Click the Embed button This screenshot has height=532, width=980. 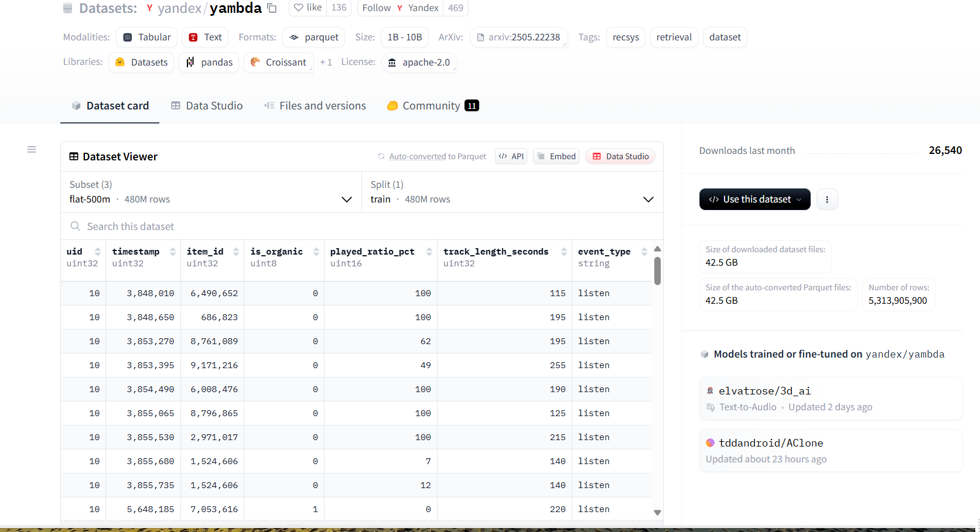(556, 156)
